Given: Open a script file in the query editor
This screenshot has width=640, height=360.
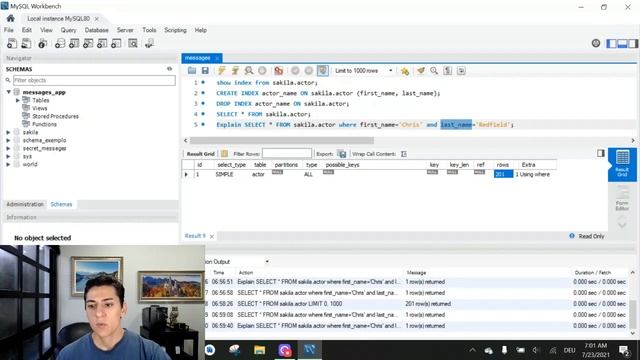Looking at the screenshot, I should point(192,71).
